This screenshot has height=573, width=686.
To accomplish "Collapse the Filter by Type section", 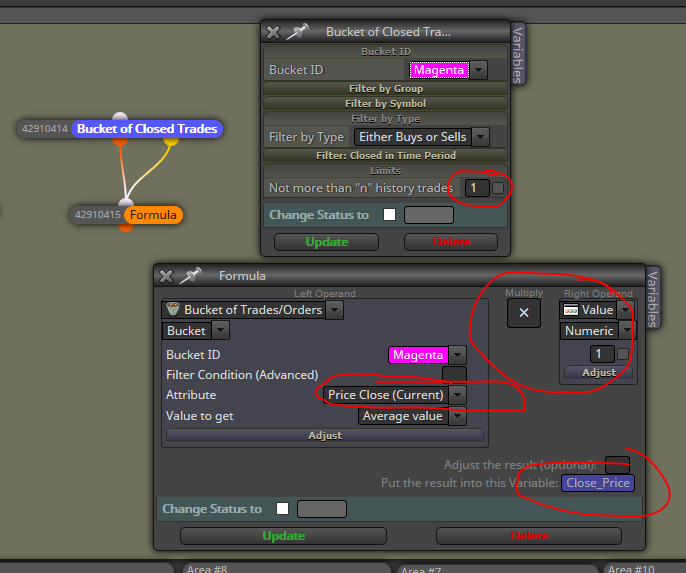I will pyautogui.click(x=385, y=119).
